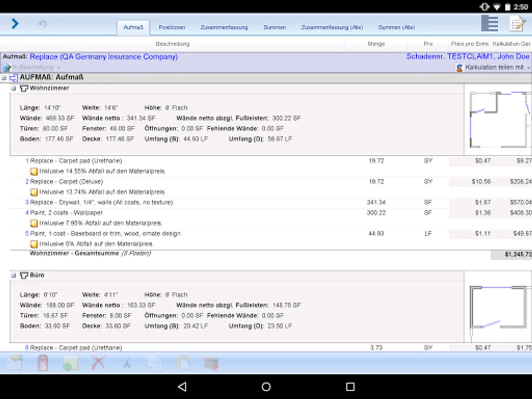
Task: Select the 3.73 quantity in Büro row
Action: [376, 348]
